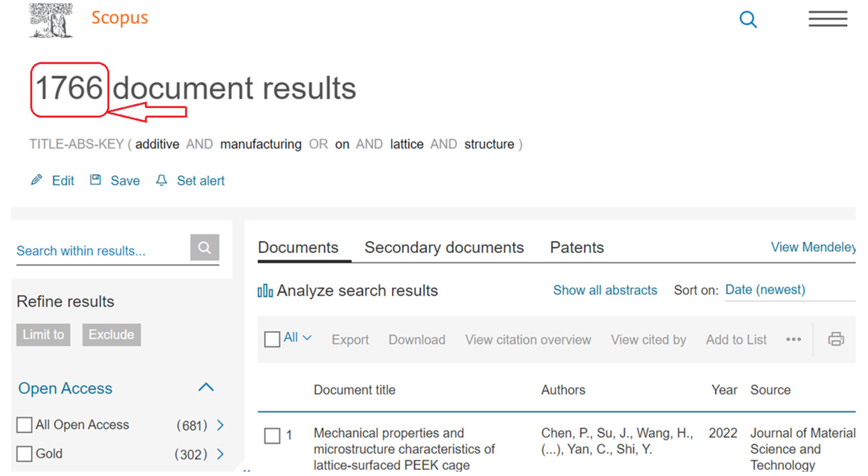Collapse the Open Access section
Image resolution: width=868 pixels, height=476 pixels.
(x=206, y=387)
